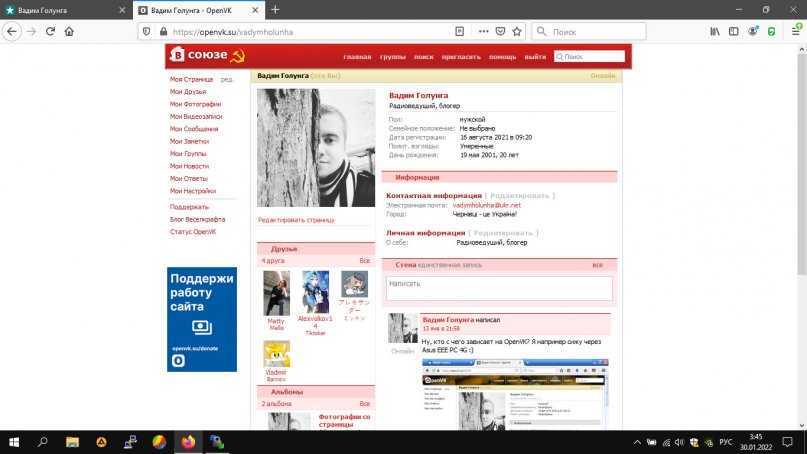Open taskbar search magnifier

pos(43,442)
